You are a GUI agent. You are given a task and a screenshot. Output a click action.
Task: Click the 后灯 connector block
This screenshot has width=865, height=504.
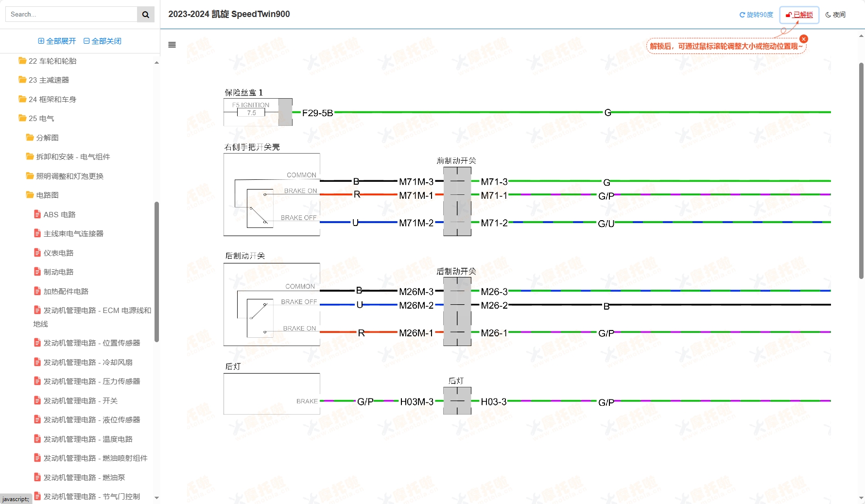pyautogui.click(x=457, y=401)
